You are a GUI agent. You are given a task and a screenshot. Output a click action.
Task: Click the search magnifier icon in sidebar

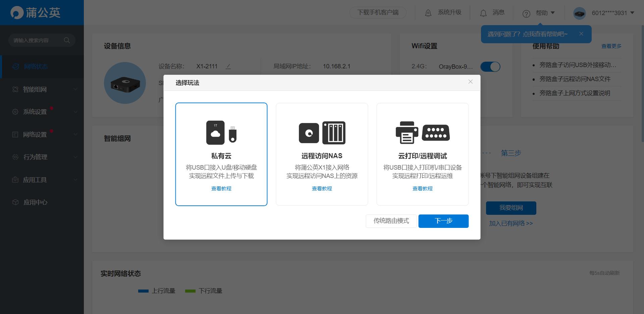[67, 40]
